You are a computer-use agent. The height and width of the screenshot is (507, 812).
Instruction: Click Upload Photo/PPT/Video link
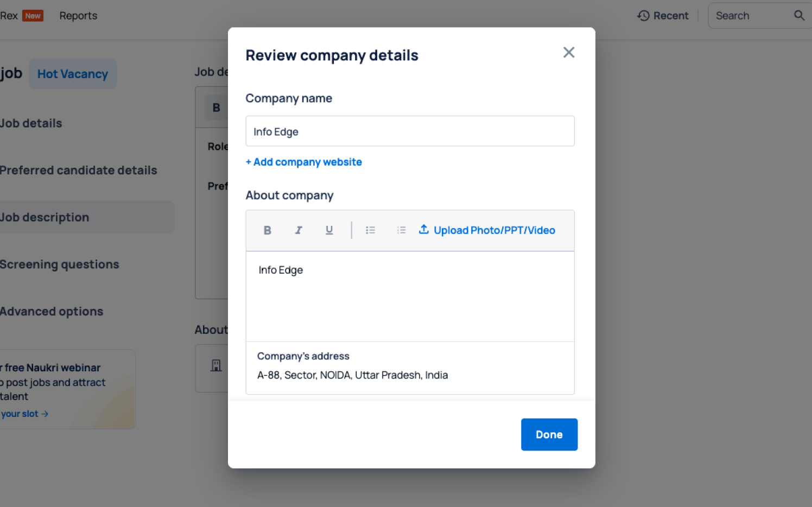pos(494,230)
